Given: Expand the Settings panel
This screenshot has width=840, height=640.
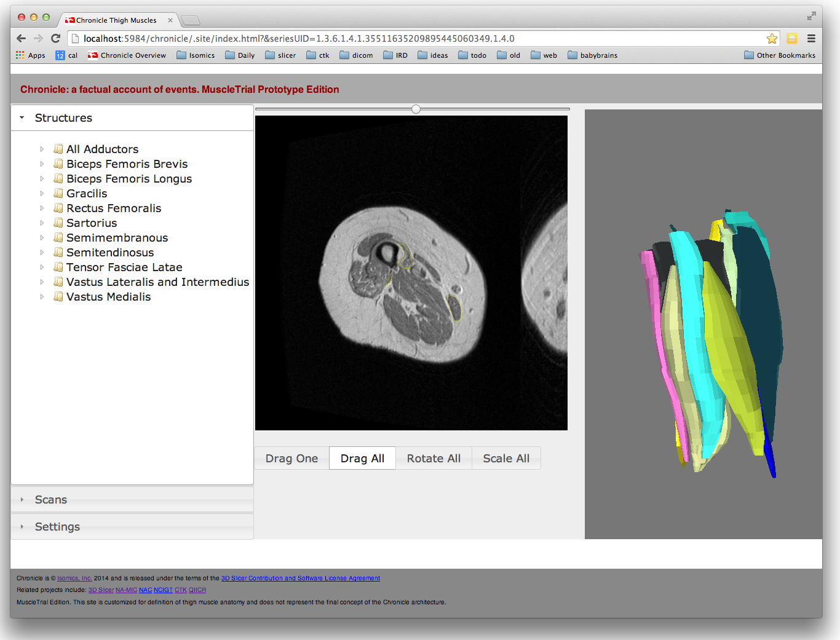Looking at the screenshot, I should click(57, 527).
